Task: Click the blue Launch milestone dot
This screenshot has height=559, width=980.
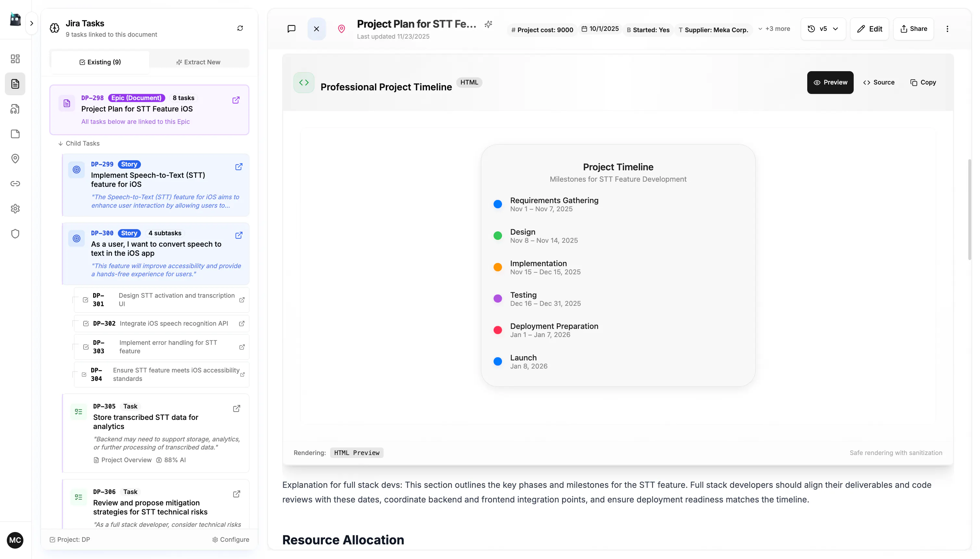Action: pos(497,362)
